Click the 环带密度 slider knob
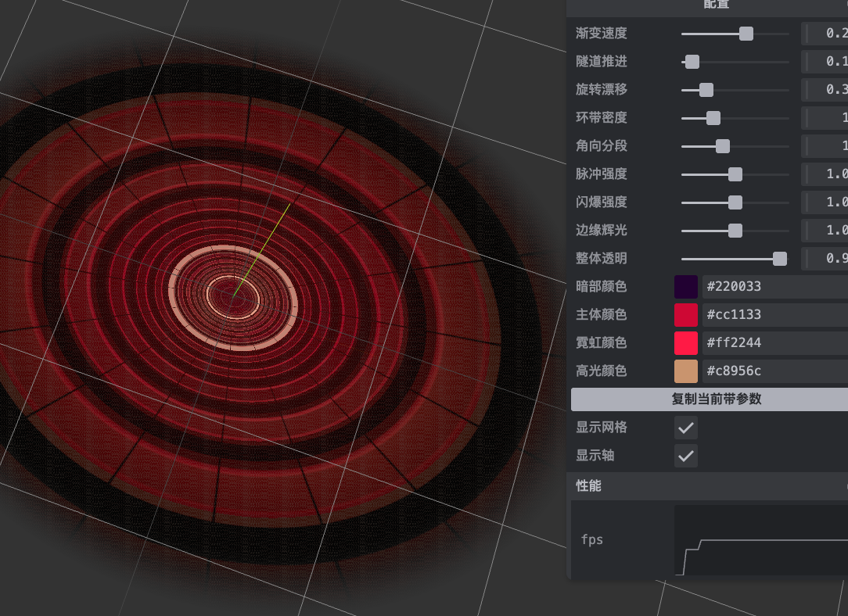 [x=713, y=118]
